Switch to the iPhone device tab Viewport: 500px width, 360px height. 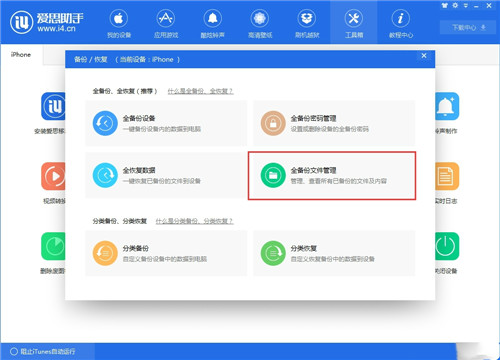click(21, 55)
